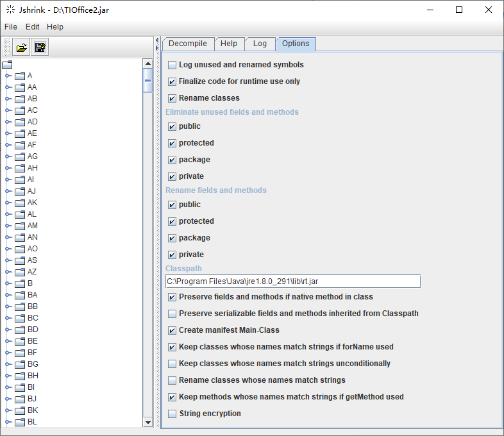The image size is (504, 436).
Task: Expand the BF package tree node
Action: pyautogui.click(x=8, y=353)
